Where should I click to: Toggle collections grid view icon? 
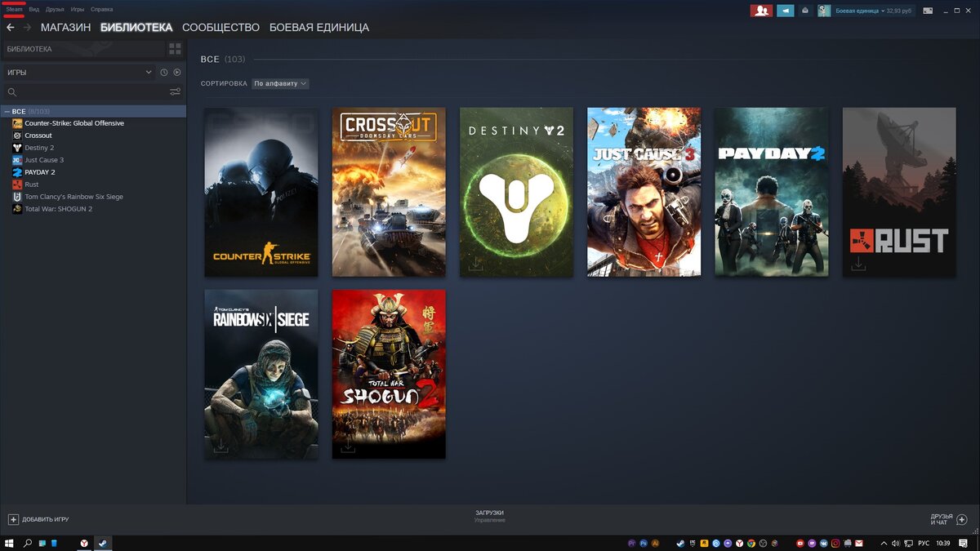coord(175,49)
